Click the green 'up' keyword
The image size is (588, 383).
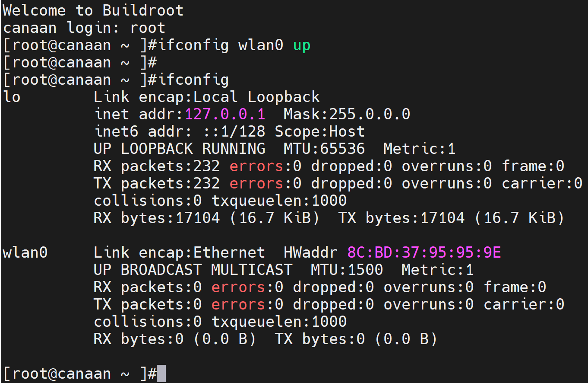[302, 45]
